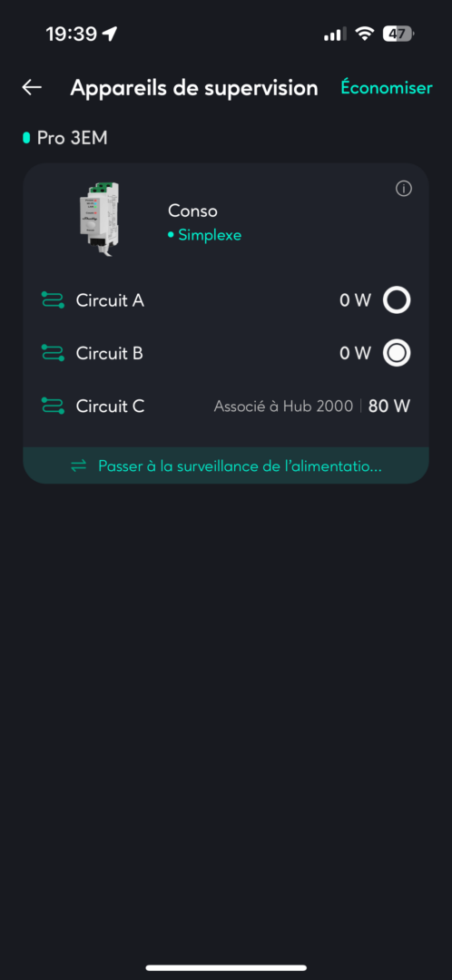Tap the Économiser save button
The height and width of the screenshot is (980, 452).
pyautogui.click(x=387, y=88)
